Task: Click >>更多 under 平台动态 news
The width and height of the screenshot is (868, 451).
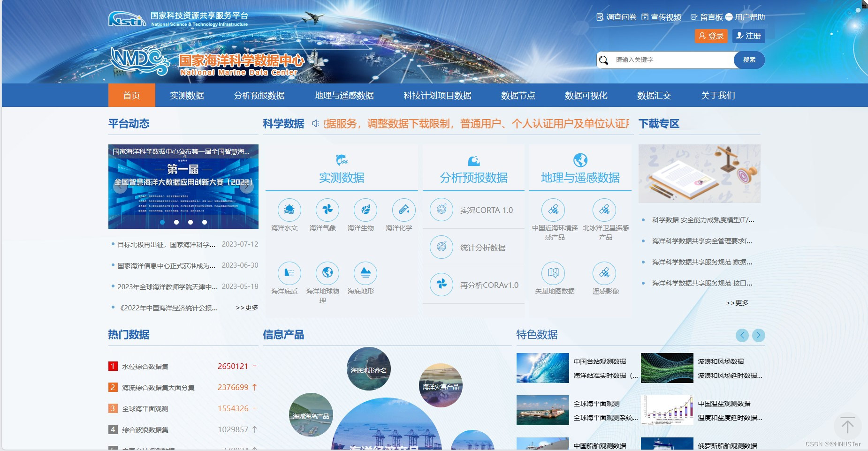Action: (247, 308)
